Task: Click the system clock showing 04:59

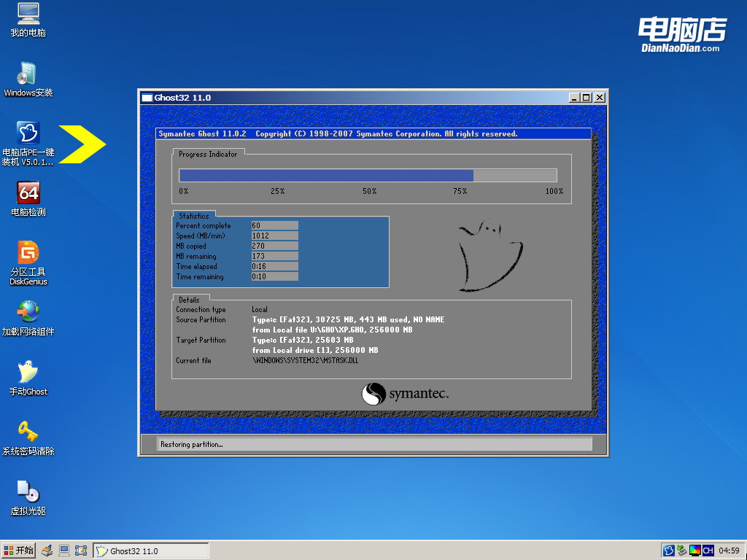Action: pos(729,551)
